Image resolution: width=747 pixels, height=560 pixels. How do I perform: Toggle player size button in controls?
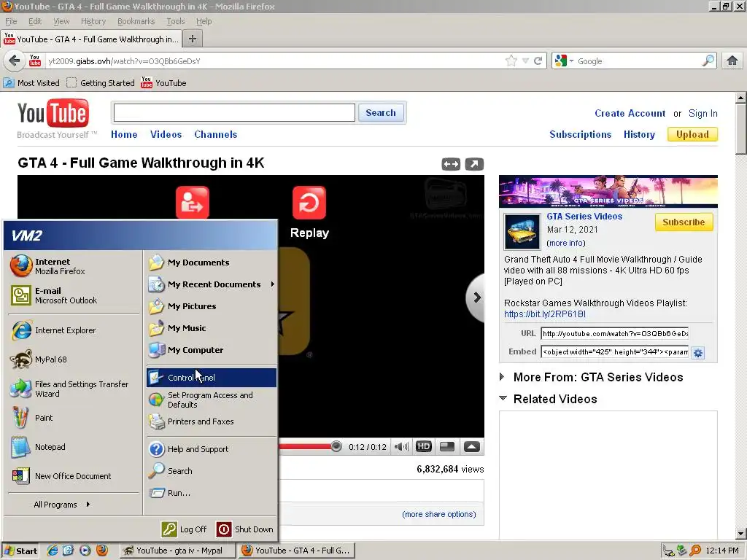(447, 447)
